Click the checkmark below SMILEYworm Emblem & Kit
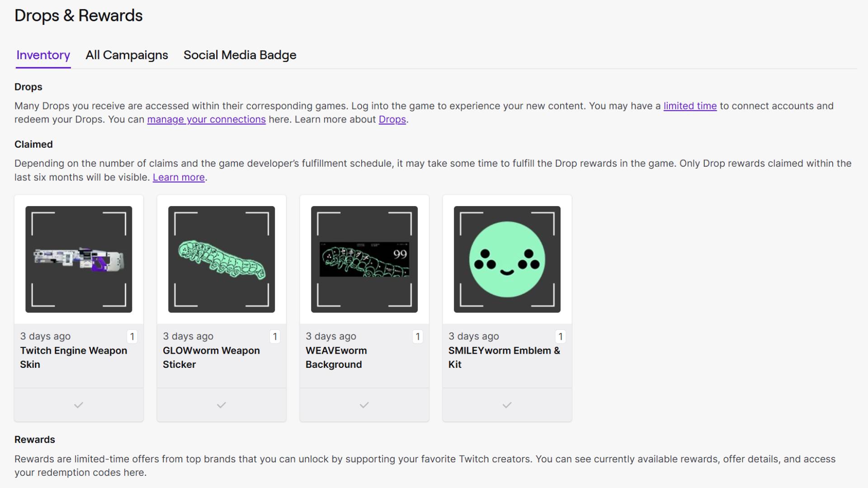868x488 pixels. point(507,405)
